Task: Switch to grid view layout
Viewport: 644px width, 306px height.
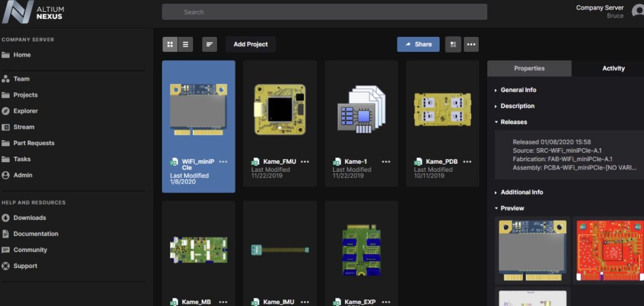Action: tap(170, 45)
